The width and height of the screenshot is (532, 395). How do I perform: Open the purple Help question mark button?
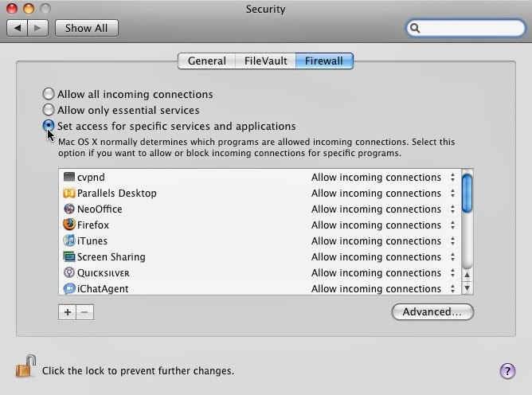click(507, 371)
